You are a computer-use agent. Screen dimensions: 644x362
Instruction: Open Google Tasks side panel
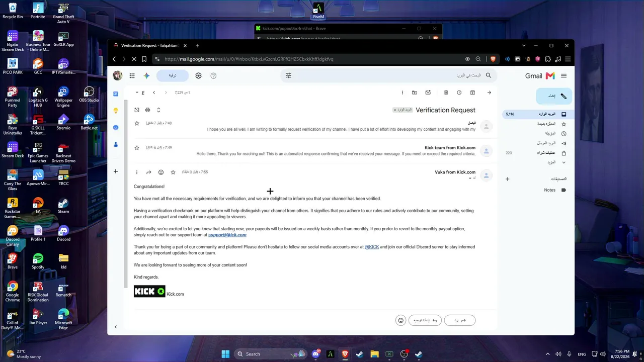tap(116, 127)
